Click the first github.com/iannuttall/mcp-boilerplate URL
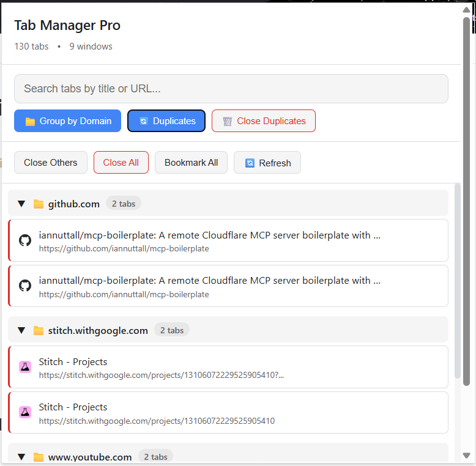 (x=124, y=248)
